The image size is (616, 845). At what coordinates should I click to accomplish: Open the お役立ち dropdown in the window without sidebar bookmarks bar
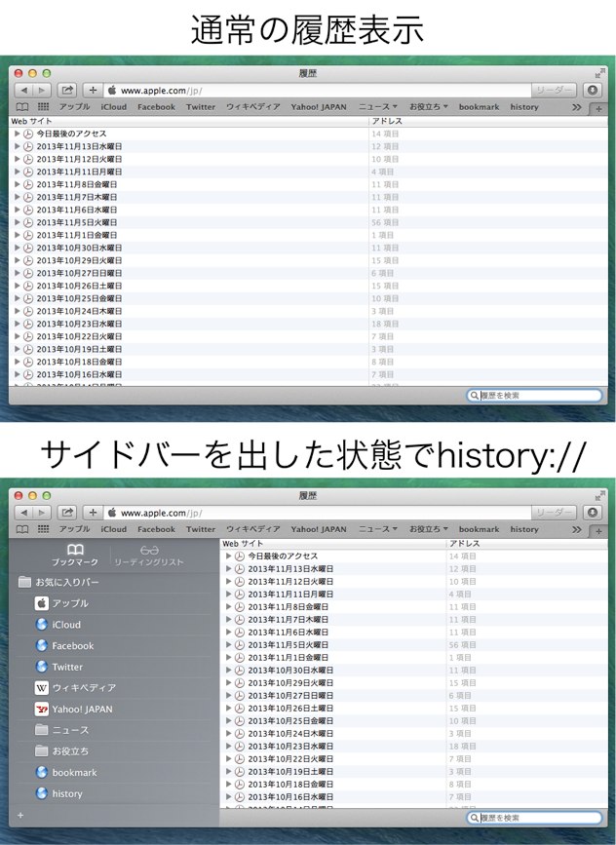429,106
